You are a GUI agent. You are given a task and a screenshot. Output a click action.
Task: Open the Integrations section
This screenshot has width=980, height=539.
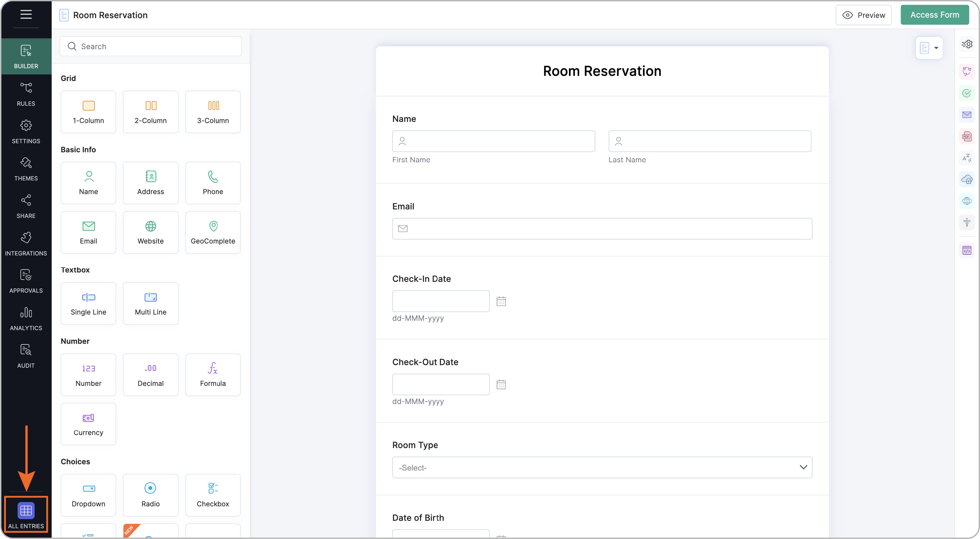26,244
